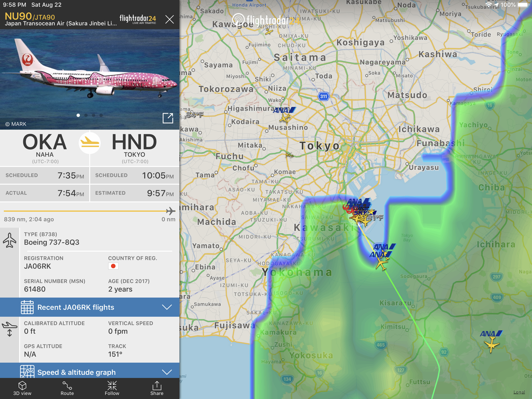
Task: Select the ANA plane near Higashimurayama
Action: [285, 118]
